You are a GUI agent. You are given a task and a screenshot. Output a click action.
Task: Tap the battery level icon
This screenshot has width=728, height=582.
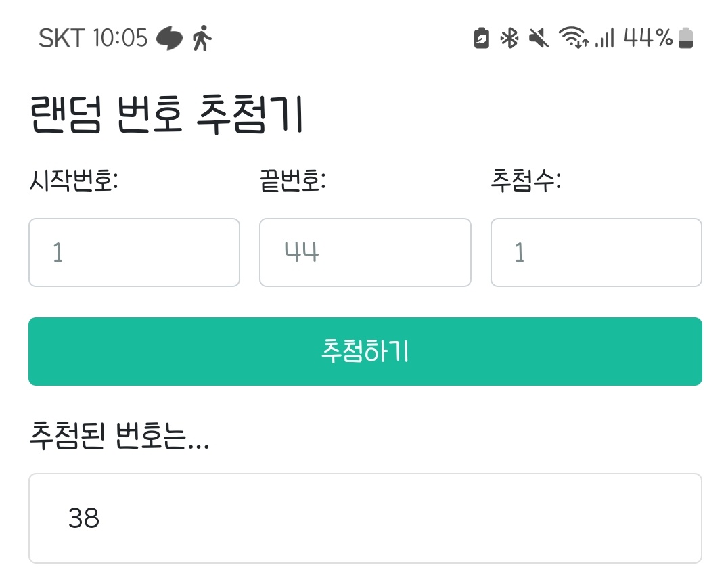pyautogui.click(x=686, y=39)
